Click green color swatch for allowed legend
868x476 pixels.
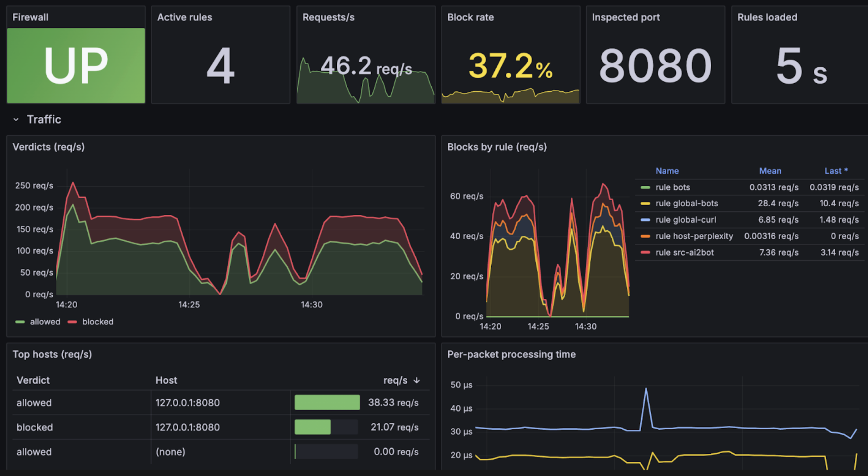coord(20,322)
